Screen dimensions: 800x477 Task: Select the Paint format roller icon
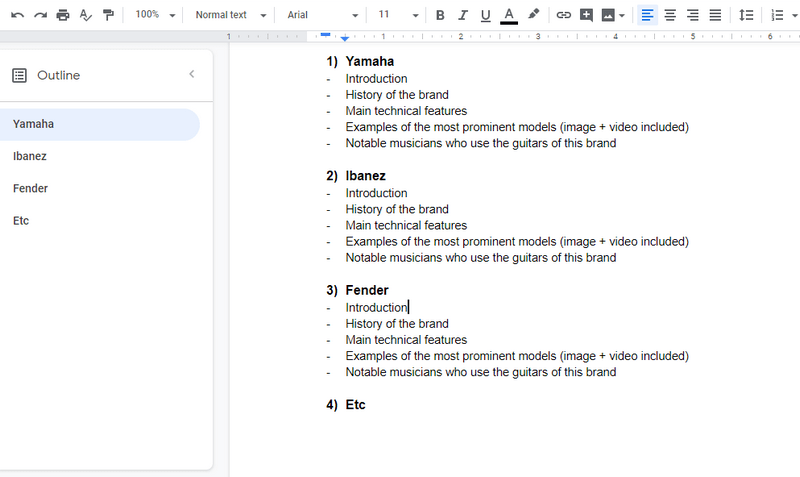108,15
